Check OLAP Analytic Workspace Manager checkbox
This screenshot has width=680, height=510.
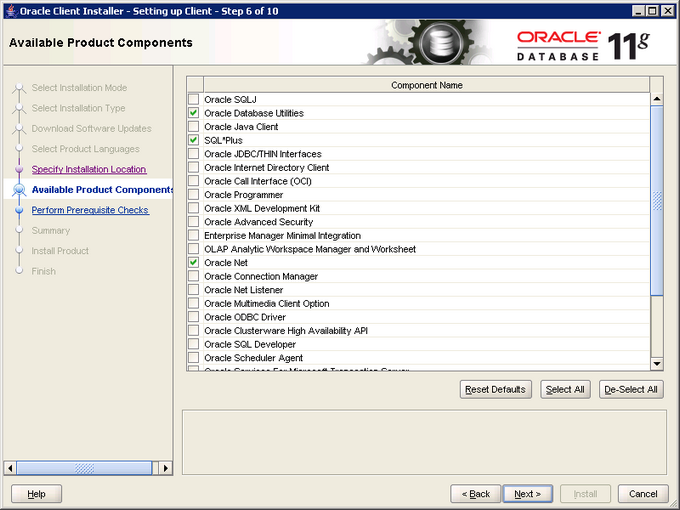pyautogui.click(x=193, y=249)
